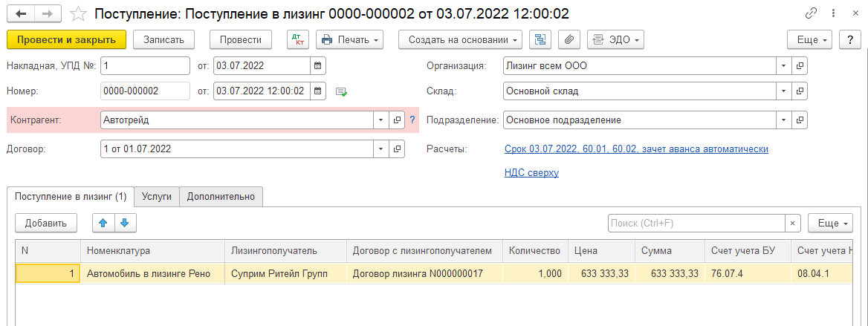Click Провести и закрыть button

click(66, 39)
